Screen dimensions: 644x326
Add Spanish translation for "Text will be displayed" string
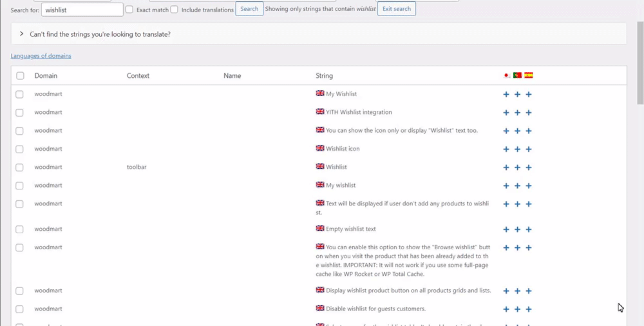(529, 204)
